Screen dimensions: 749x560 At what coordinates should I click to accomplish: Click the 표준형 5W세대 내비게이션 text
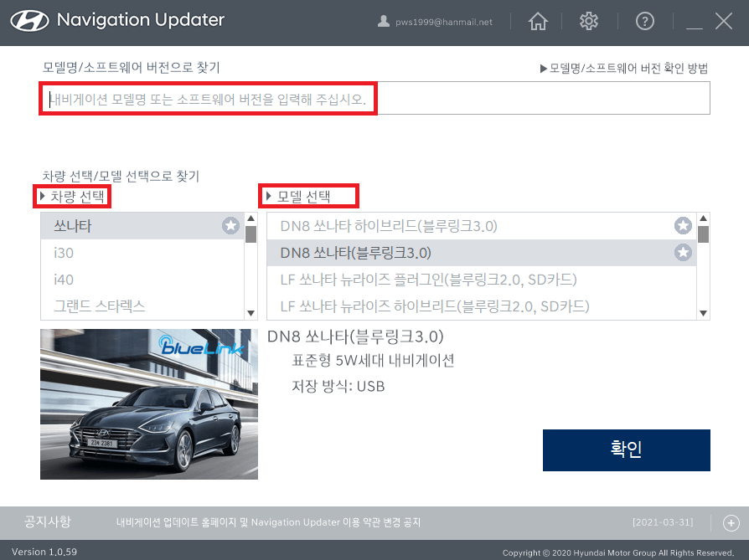click(x=373, y=360)
